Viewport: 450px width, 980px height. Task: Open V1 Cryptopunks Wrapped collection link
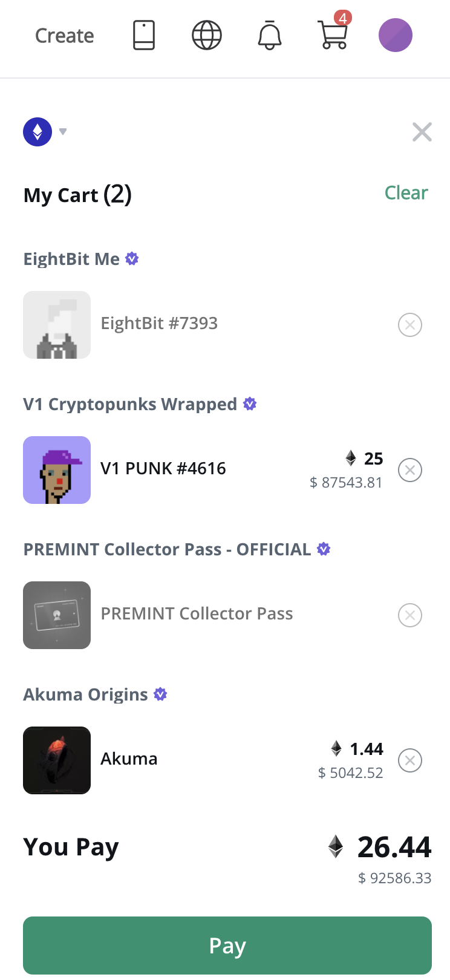(130, 404)
